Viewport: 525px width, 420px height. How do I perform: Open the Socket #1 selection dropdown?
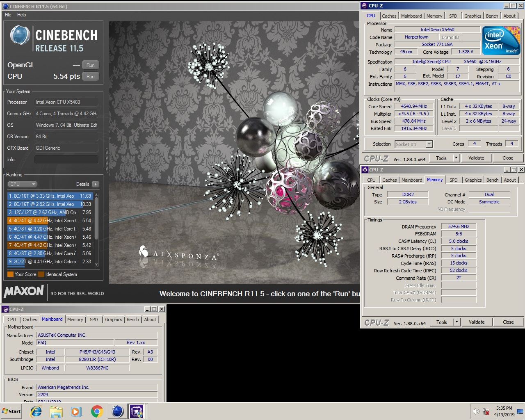[x=413, y=144]
